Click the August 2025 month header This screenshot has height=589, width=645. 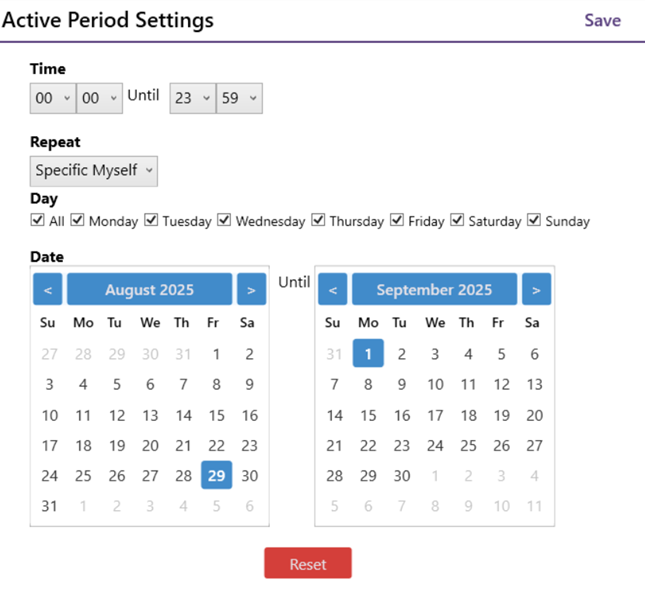150,290
